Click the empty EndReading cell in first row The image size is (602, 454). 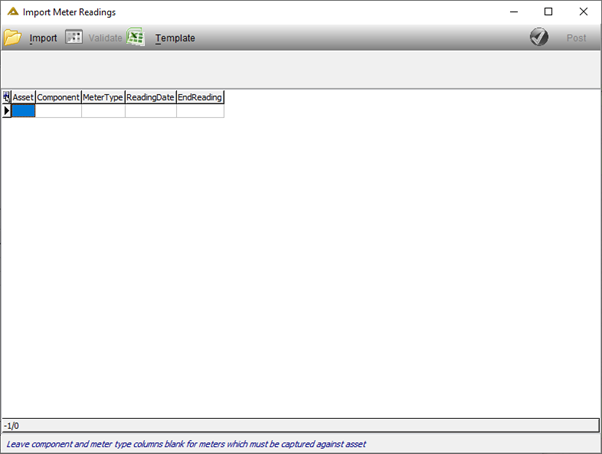tap(200, 111)
